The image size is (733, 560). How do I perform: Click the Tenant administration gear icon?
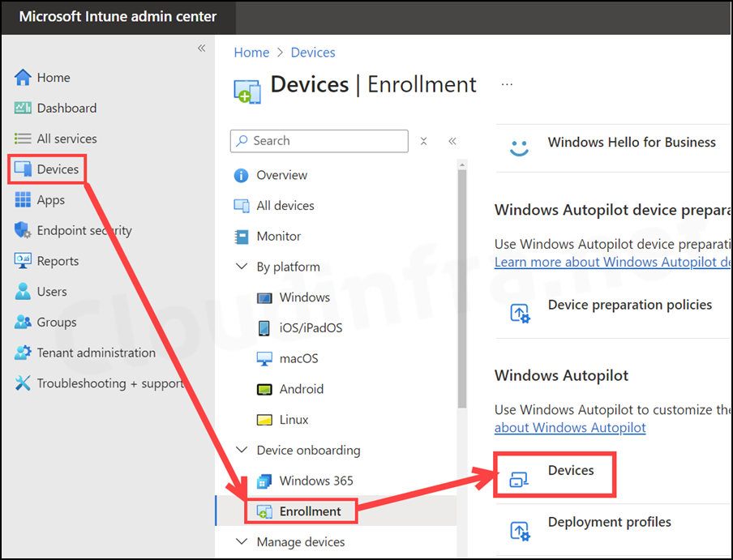[x=23, y=353]
